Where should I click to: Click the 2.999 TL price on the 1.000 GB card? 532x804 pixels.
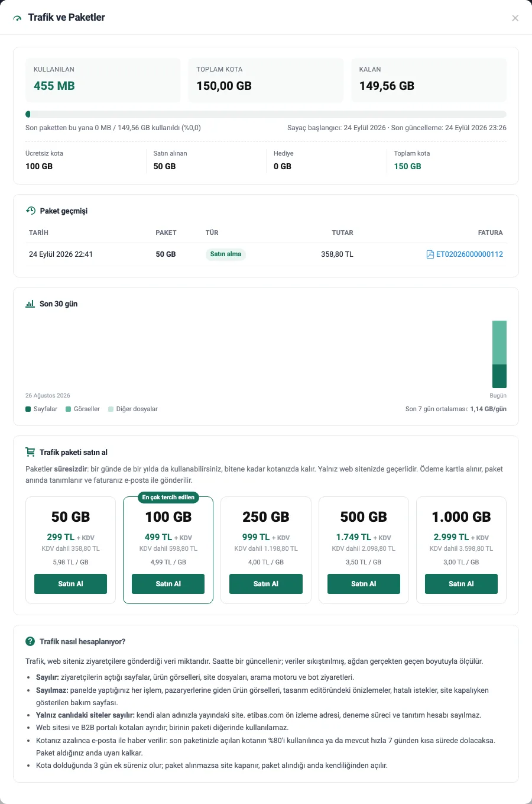(451, 537)
